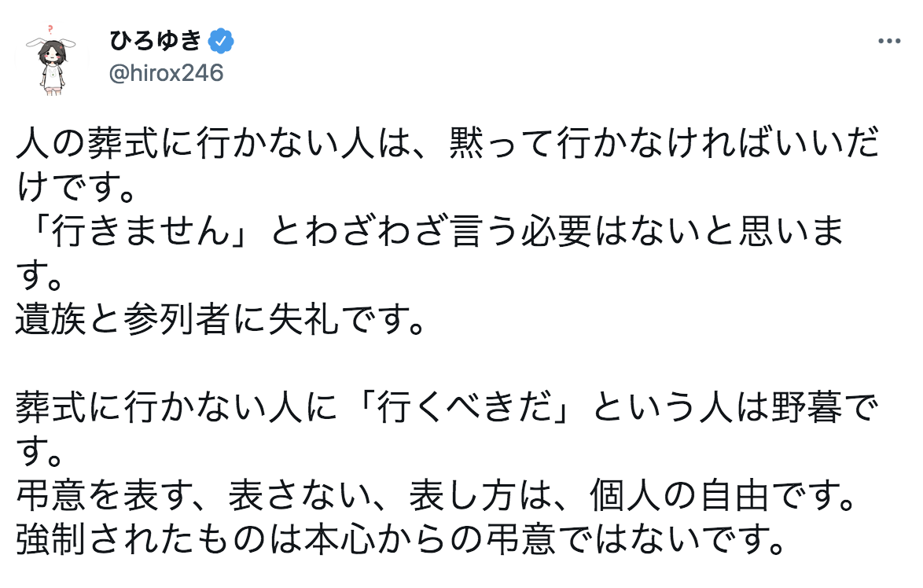Click the first tweet line starting 人の葬式に
Image resolution: width=923 pixels, height=588 pixels.
(448, 143)
